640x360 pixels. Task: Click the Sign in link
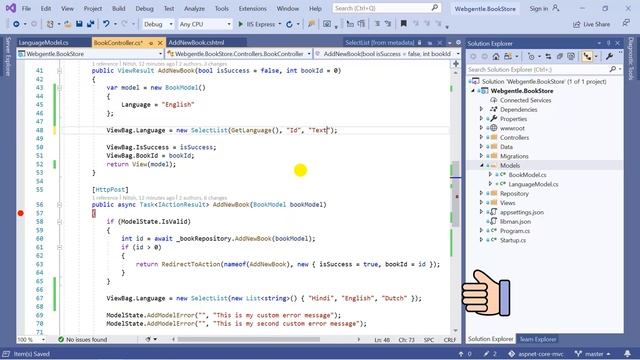[x=539, y=8]
